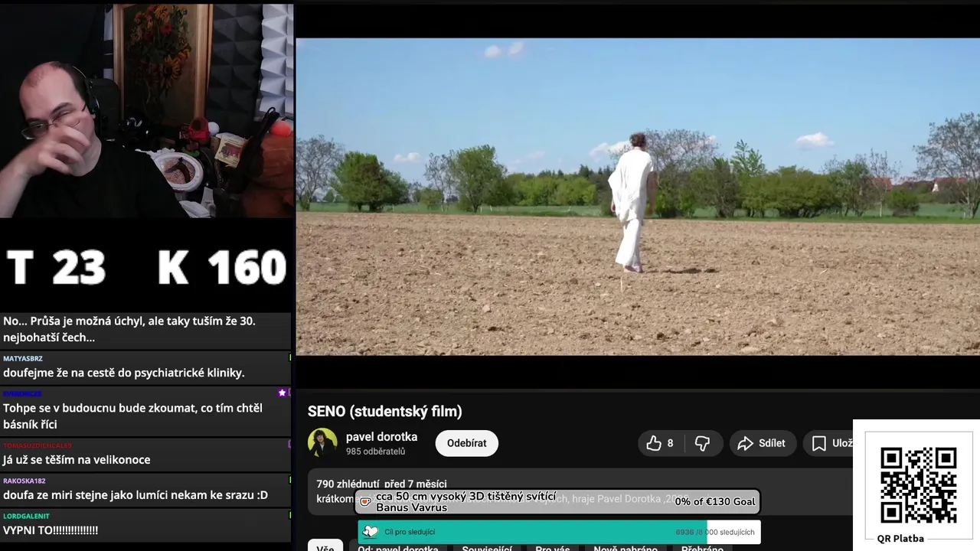Subscribe using the Odebírat button

tap(467, 443)
